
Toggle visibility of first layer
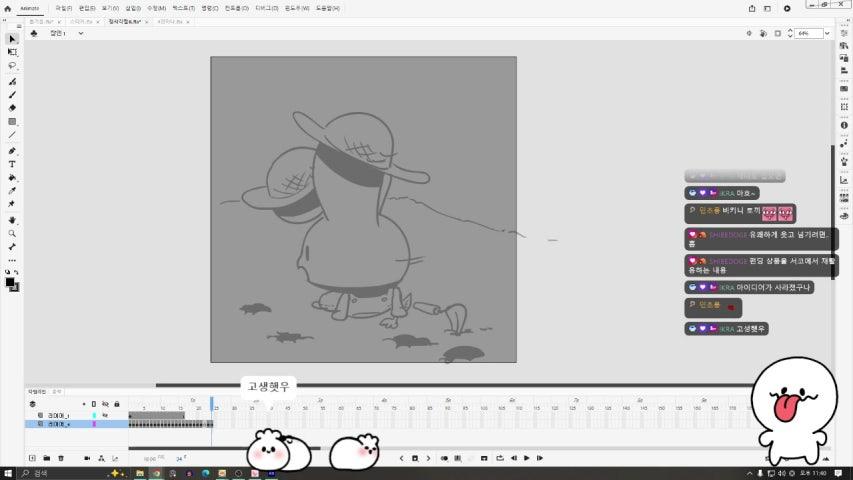click(105, 415)
